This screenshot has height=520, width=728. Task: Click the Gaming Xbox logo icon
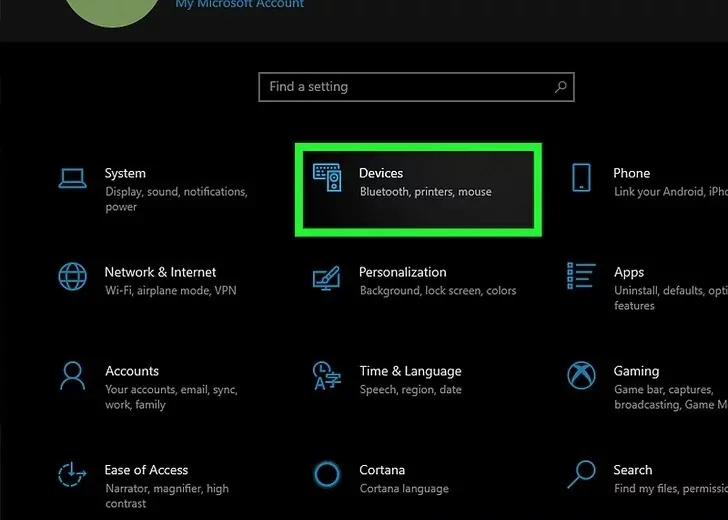coord(581,376)
